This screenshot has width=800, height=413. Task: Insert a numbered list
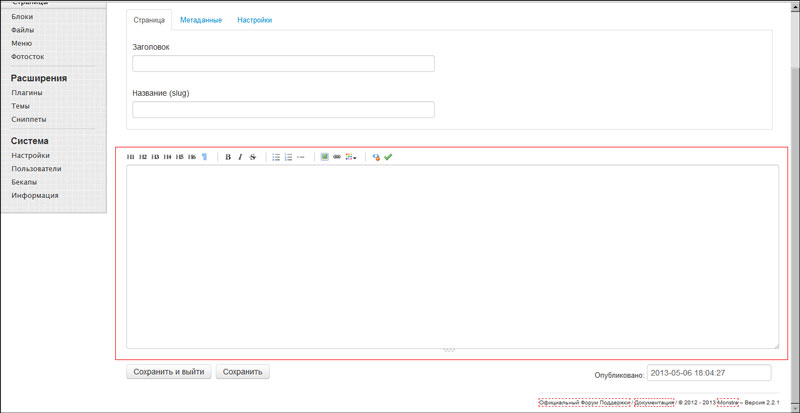tap(288, 157)
